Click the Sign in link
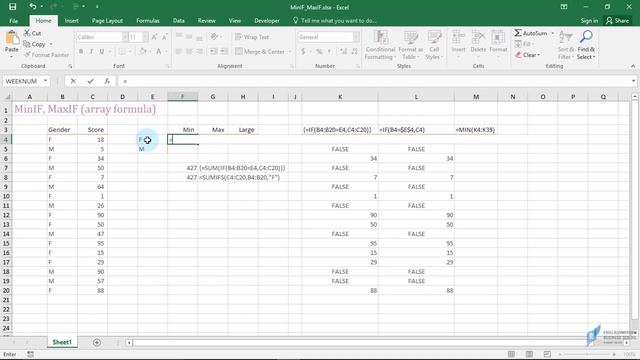Image resolution: width=640 pixels, height=360 pixels. (589, 20)
